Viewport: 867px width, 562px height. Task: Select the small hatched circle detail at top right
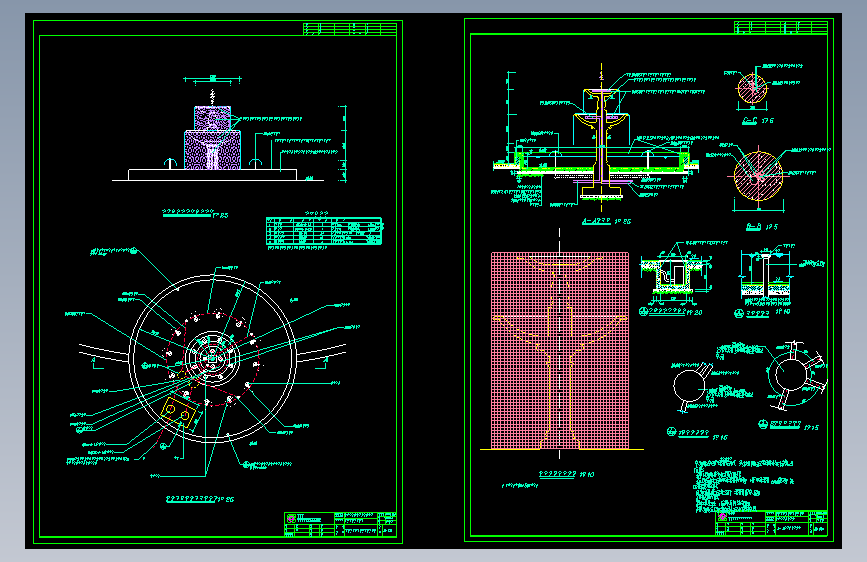[x=752, y=89]
